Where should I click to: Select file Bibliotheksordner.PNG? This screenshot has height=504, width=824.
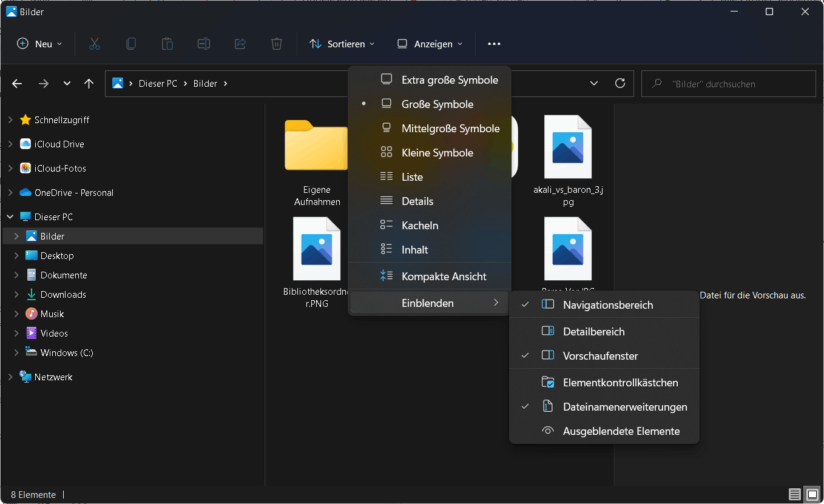pos(317,263)
